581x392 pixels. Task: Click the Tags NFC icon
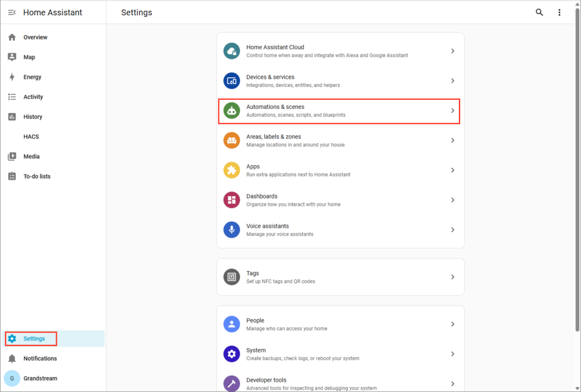(231, 277)
